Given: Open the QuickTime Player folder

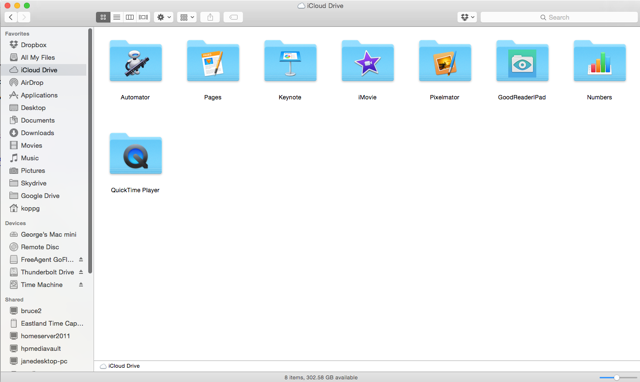Looking at the screenshot, I should point(136,154).
